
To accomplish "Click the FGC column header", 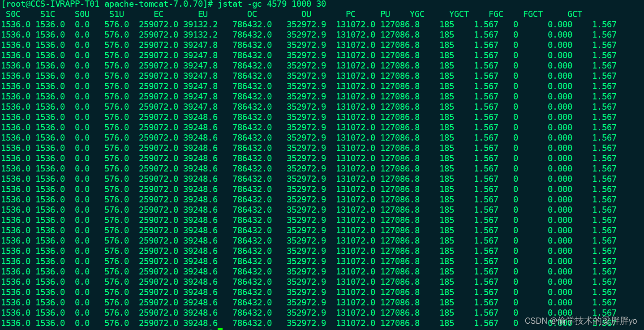I will (x=496, y=14).
